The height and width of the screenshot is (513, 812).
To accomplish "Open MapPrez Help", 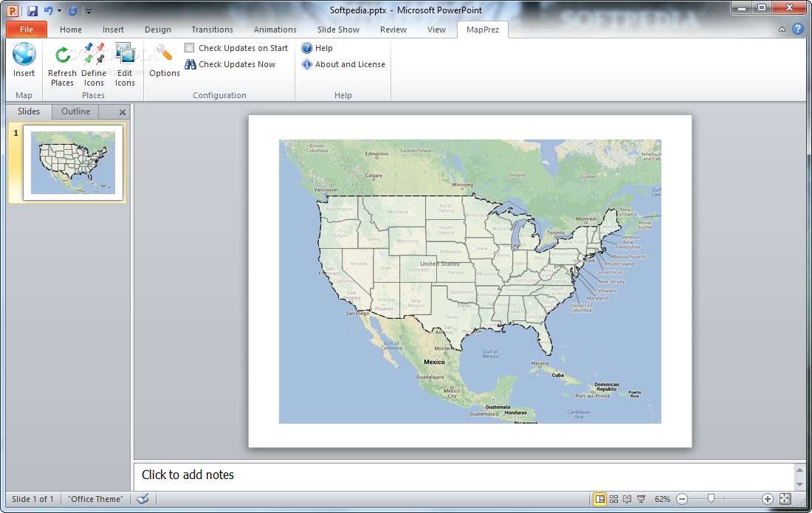I will [x=317, y=48].
